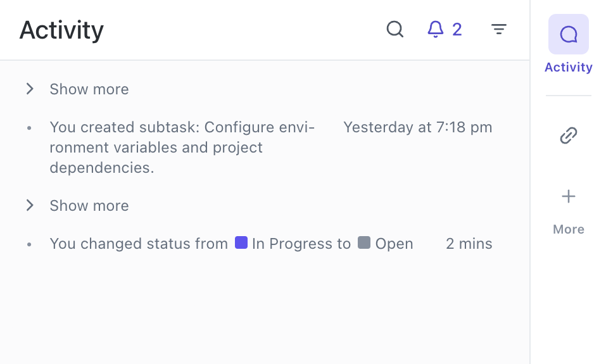
Task: Expand the first Show more chevron
Action: [x=29, y=89]
